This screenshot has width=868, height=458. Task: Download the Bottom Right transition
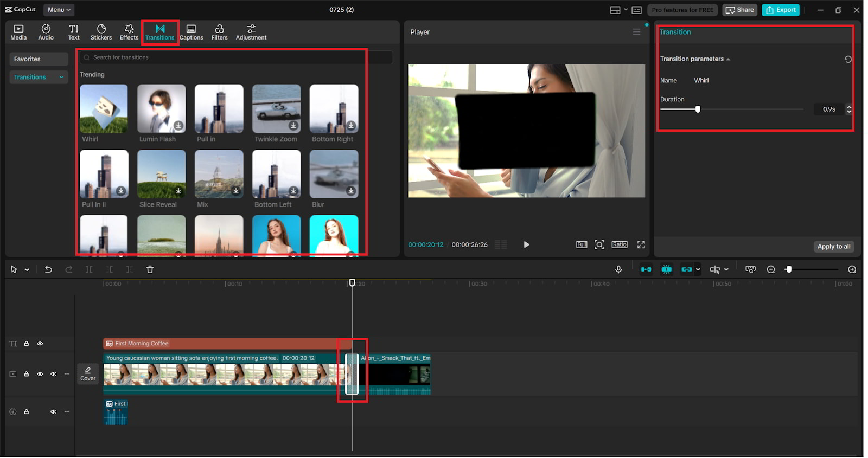click(351, 126)
